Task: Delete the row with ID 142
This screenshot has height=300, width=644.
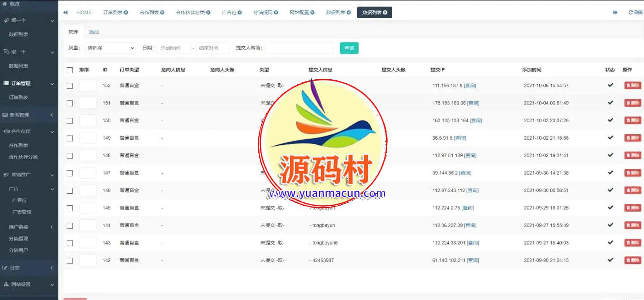Action: click(632, 260)
